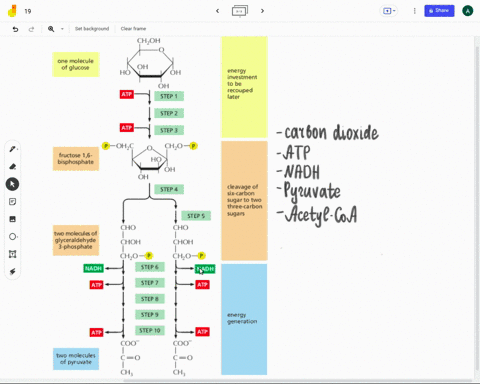The image size is (480, 384).
Task: Undo the last action
Action: pos(15,29)
